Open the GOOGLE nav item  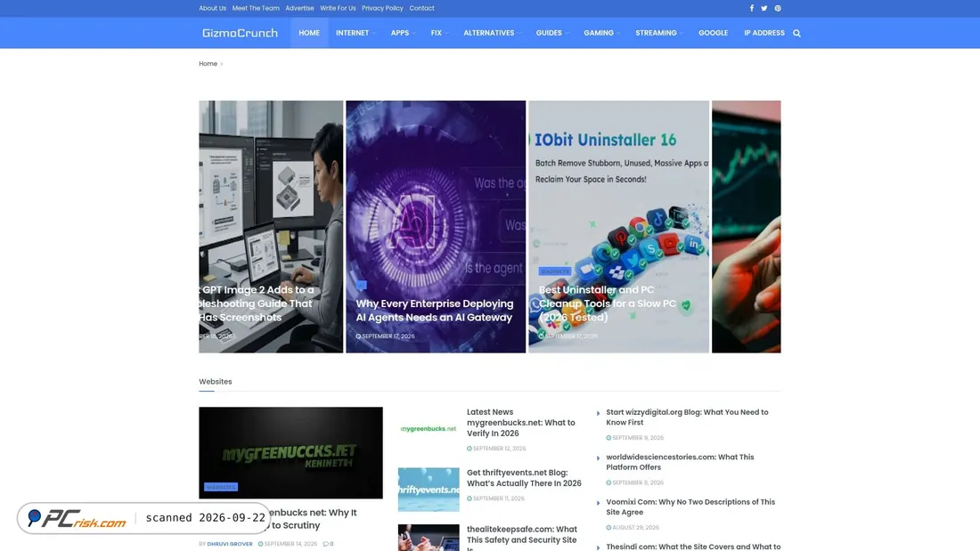pyautogui.click(x=713, y=33)
